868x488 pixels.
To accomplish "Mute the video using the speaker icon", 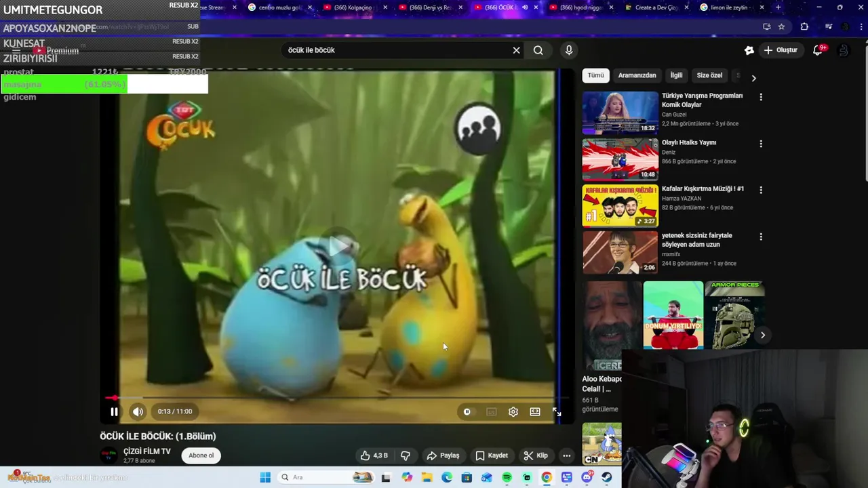I will [138, 411].
